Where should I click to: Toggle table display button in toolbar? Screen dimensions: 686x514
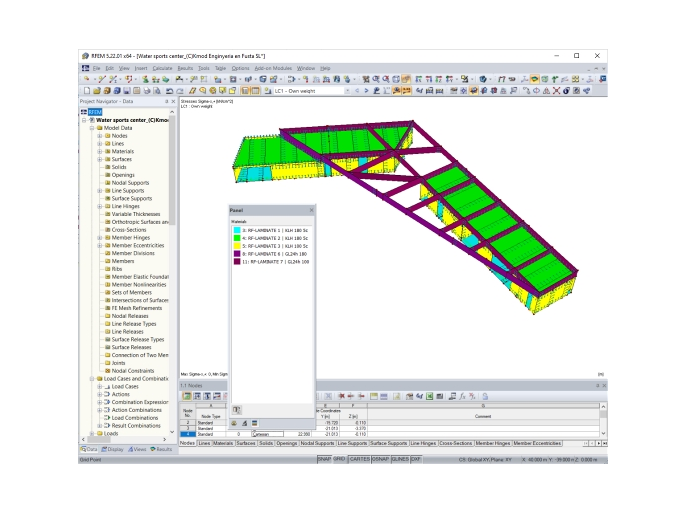tap(255, 91)
